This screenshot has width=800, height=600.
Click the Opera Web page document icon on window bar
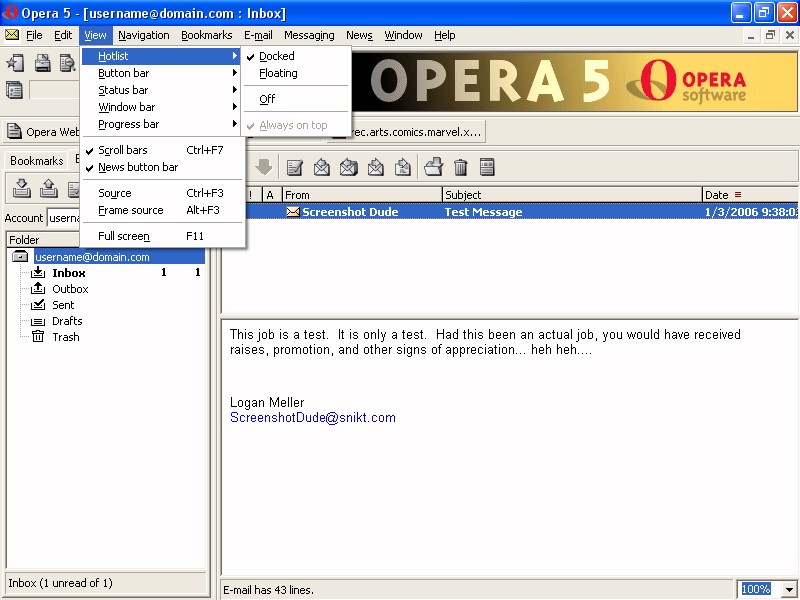point(14,132)
